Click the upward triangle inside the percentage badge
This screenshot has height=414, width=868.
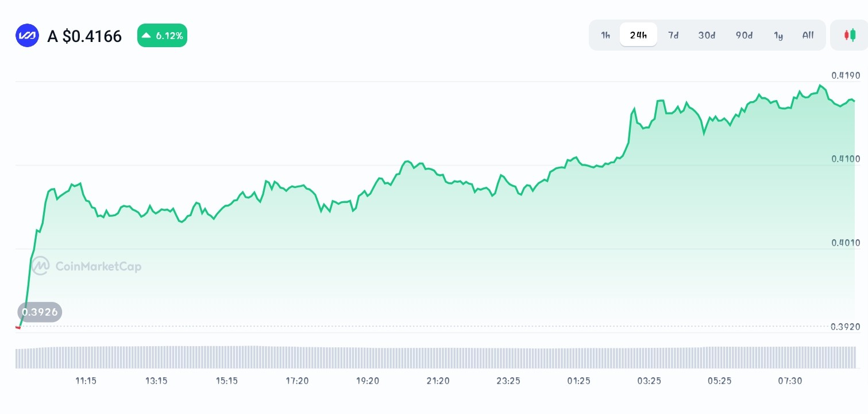pyautogui.click(x=145, y=35)
